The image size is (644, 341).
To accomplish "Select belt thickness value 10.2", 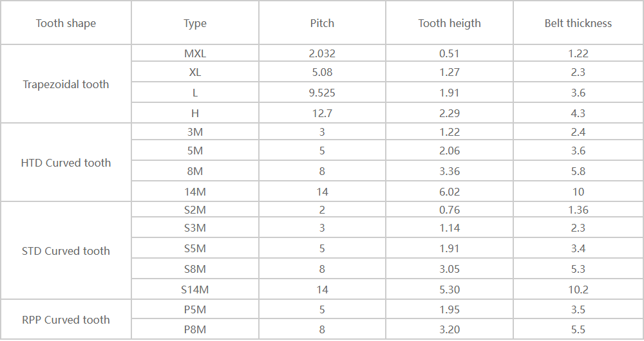I will click(578, 290).
